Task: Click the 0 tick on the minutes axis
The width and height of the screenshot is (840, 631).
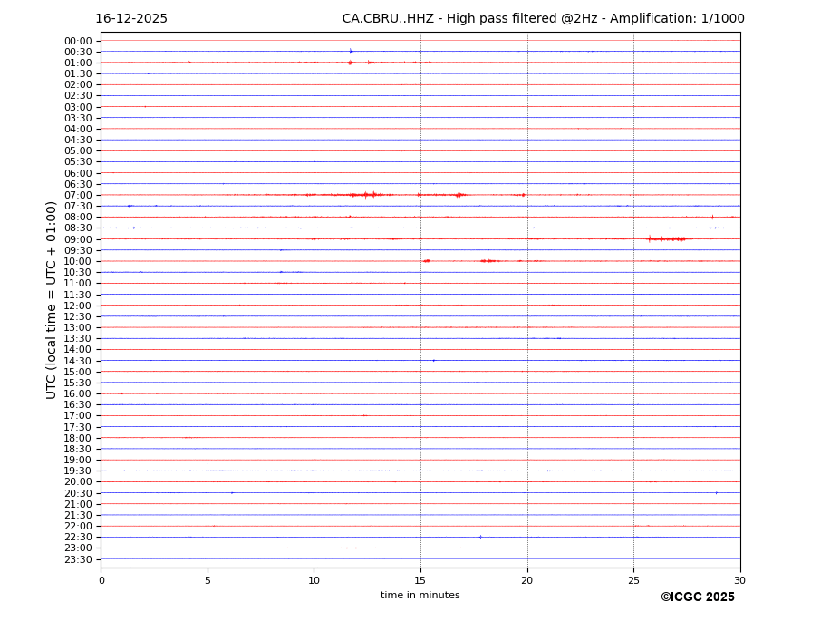Action: (101, 581)
